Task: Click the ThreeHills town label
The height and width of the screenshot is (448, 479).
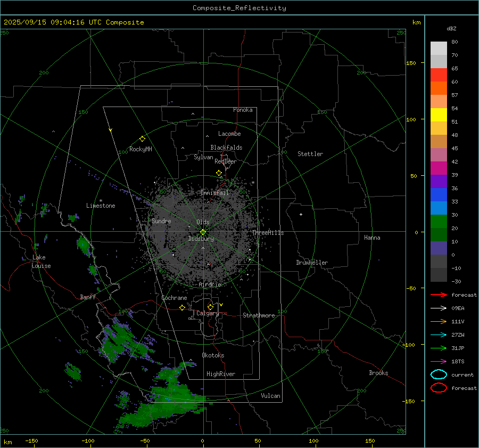Action: pyautogui.click(x=268, y=233)
